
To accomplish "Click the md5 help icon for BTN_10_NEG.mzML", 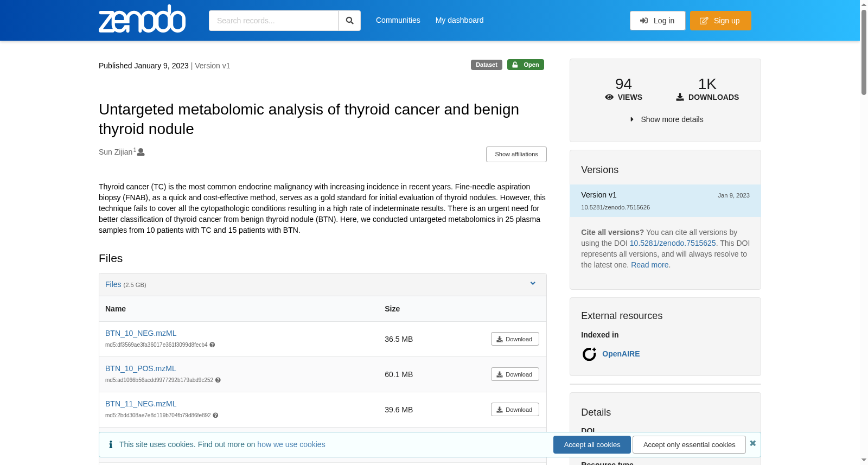I will [x=212, y=345].
